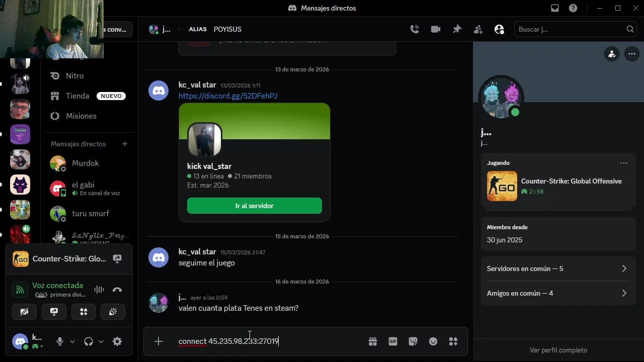The width and height of the screenshot is (644, 362).
Task: Add friends to the direct message
Action: (x=478, y=29)
